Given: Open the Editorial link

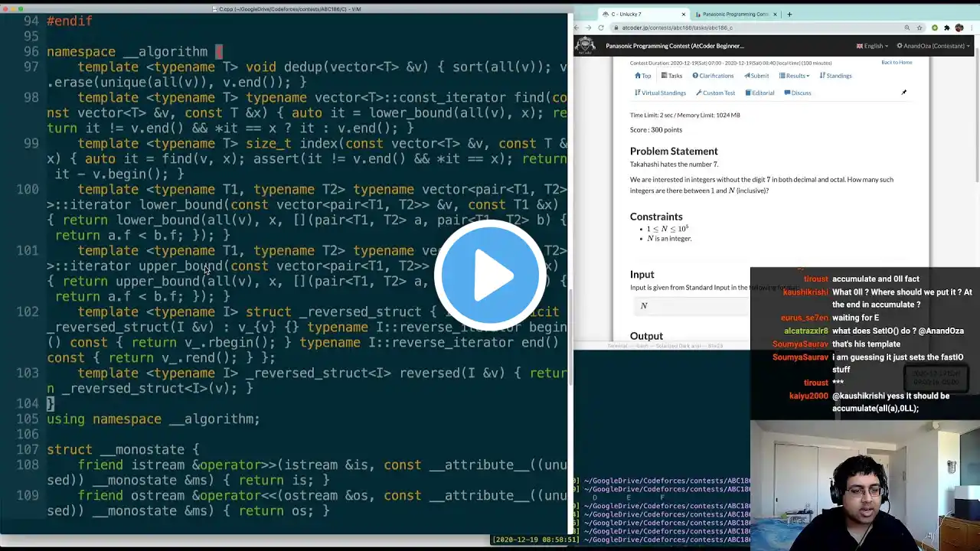Looking at the screenshot, I should click(x=759, y=93).
